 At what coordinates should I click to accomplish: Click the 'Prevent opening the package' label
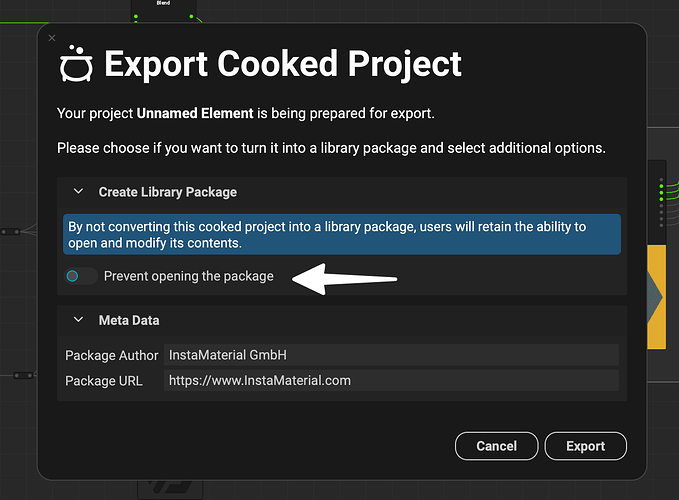coord(188,276)
